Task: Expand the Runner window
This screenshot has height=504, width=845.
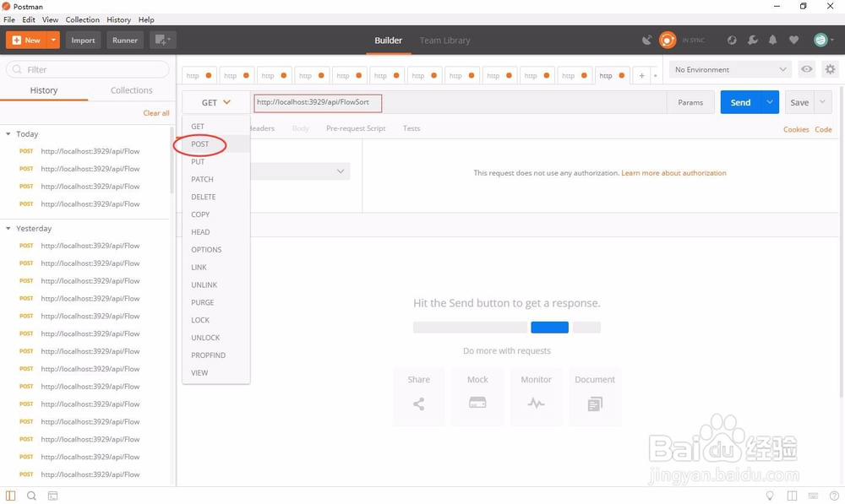Action: point(125,40)
